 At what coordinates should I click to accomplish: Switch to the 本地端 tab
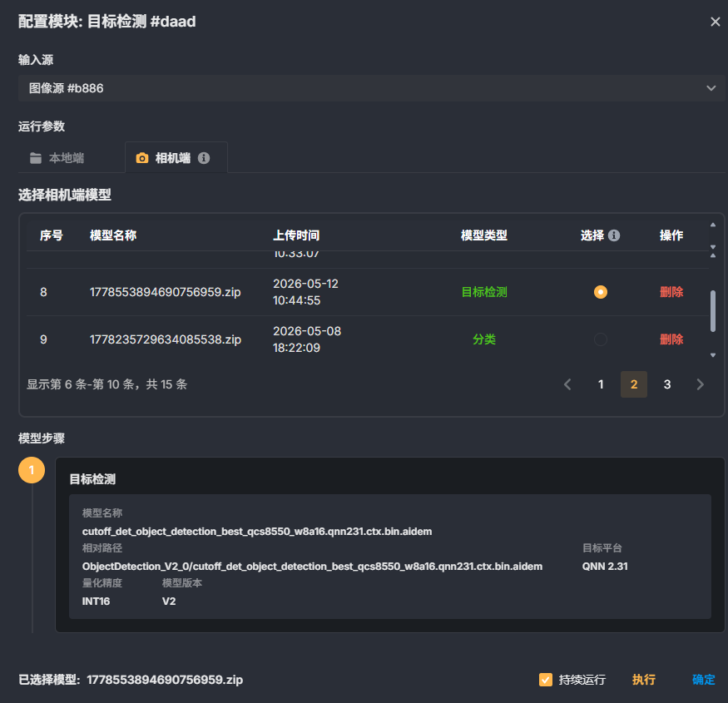pos(57,158)
